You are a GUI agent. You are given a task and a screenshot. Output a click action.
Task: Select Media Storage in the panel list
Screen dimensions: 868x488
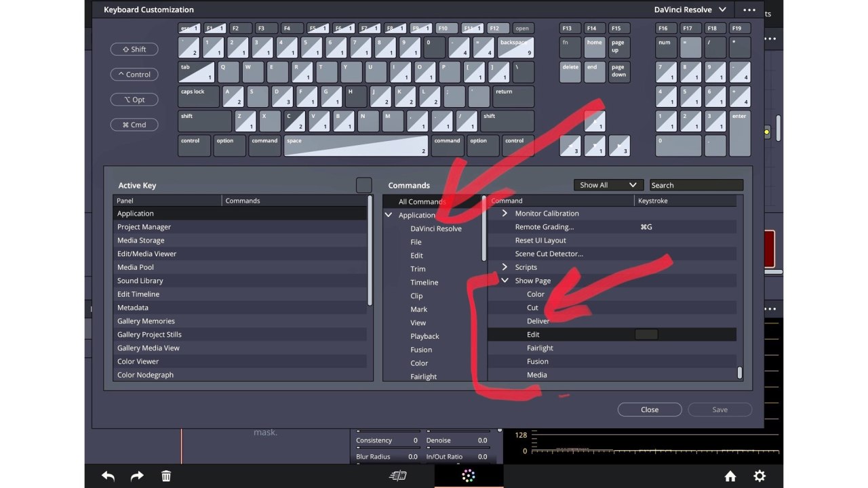tap(240, 241)
